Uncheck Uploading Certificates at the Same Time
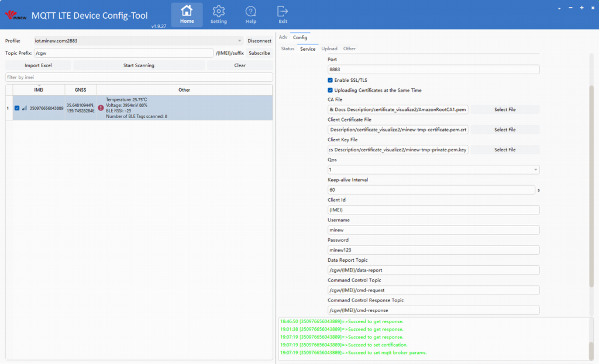The height and width of the screenshot is (364, 599). 331,91
